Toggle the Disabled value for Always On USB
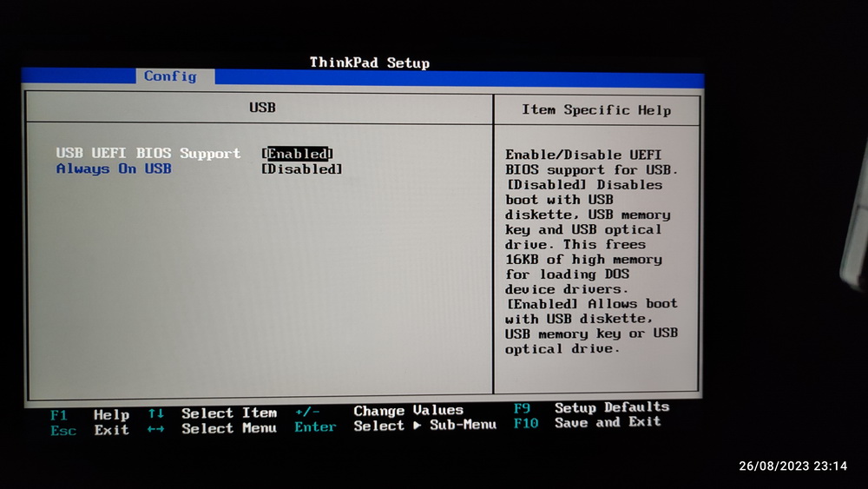868x489 pixels. click(x=302, y=169)
